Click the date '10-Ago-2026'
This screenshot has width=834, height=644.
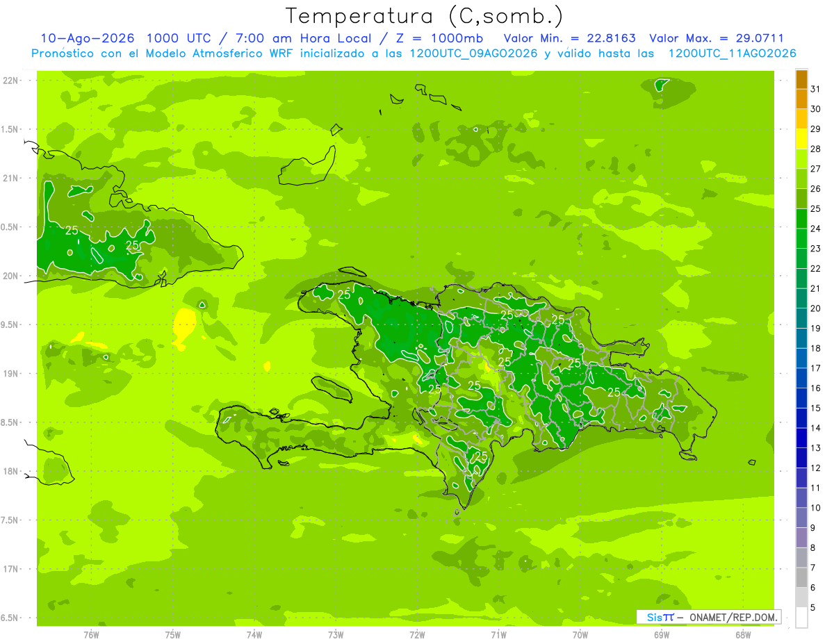[x=88, y=38]
